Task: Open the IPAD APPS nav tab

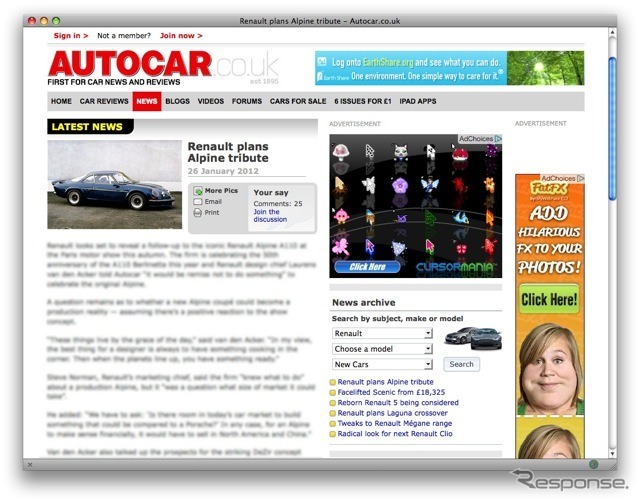Action: point(418,101)
